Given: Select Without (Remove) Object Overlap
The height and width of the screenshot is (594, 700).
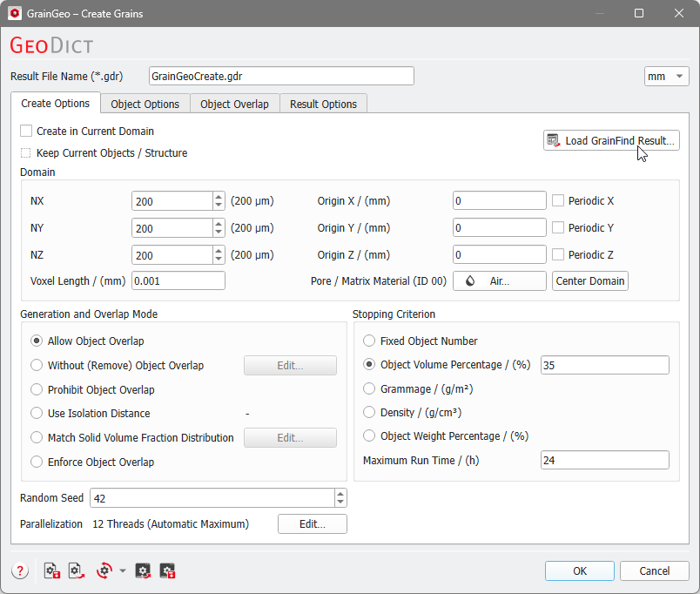Looking at the screenshot, I should [x=37, y=365].
